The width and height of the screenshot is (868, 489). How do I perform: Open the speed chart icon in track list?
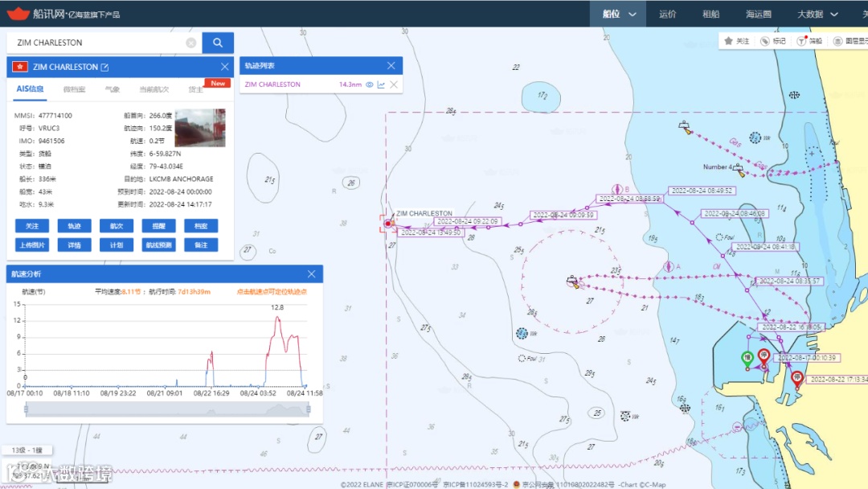[381, 84]
